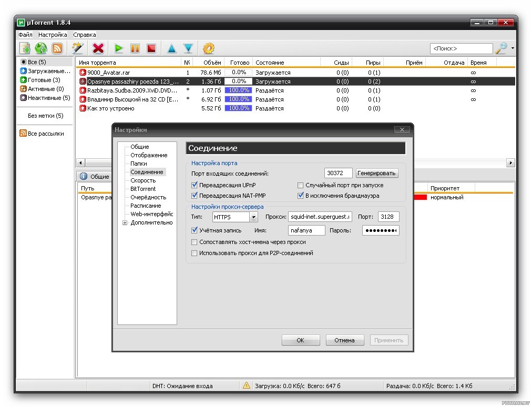Select the 'Готовые (3)' sidebar category
This screenshot has height=407, width=532.
pos(45,80)
